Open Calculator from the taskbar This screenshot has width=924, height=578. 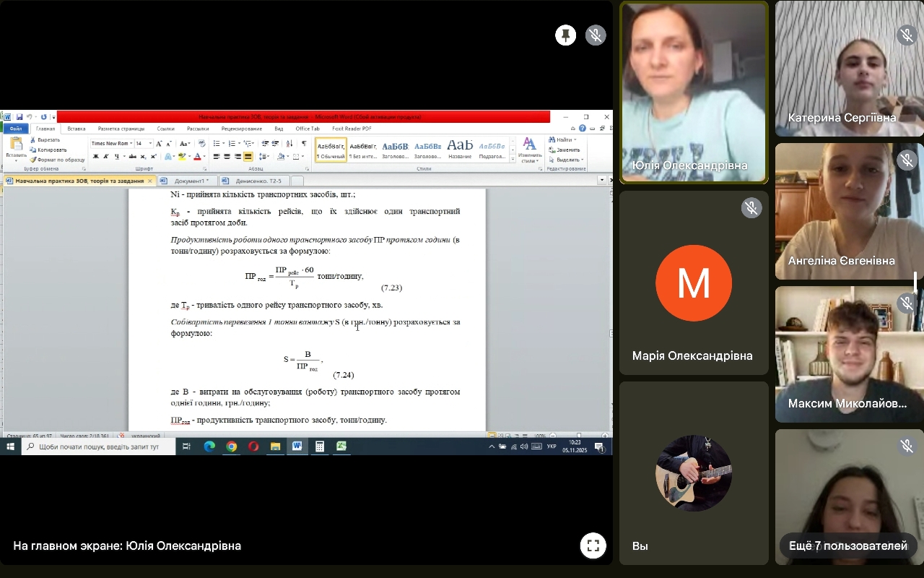coord(319,447)
